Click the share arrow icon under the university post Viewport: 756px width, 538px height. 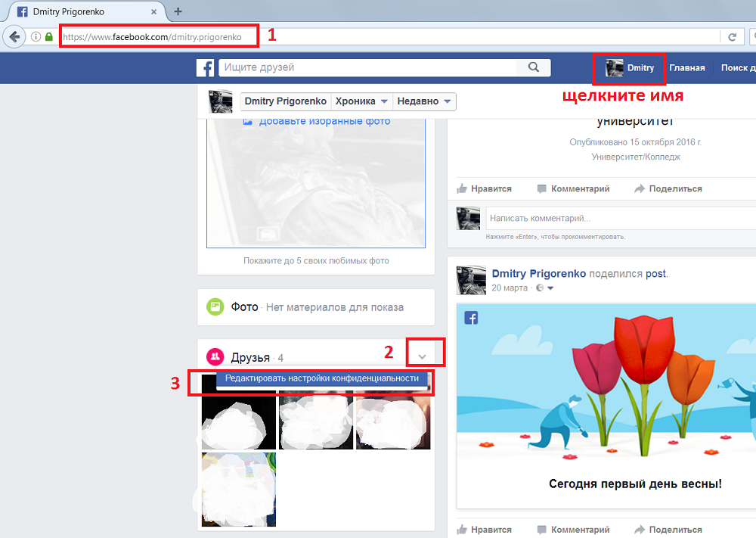click(x=640, y=188)
